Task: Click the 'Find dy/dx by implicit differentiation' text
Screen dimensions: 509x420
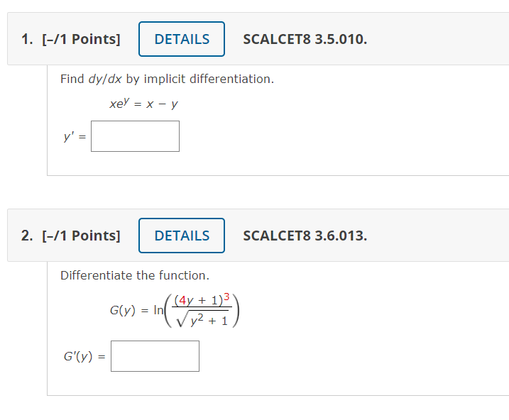Action: click(x=167, y=79)
